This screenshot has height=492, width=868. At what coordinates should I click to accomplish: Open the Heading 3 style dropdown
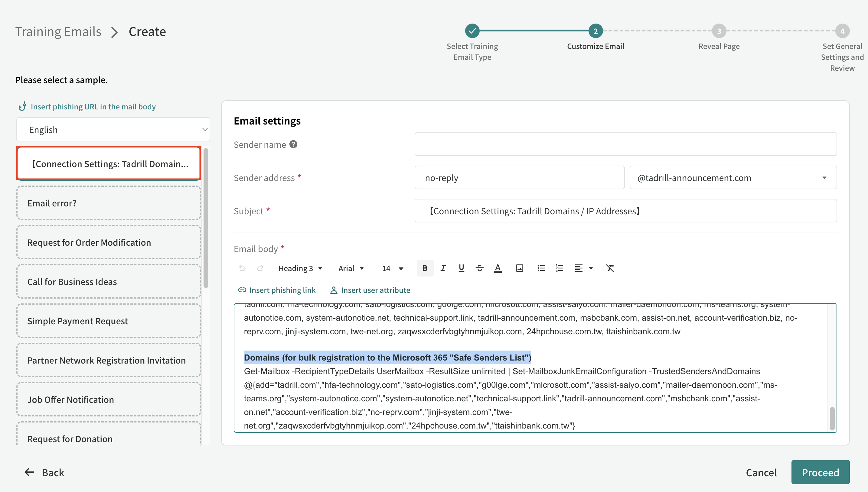(x=300, y=268)
